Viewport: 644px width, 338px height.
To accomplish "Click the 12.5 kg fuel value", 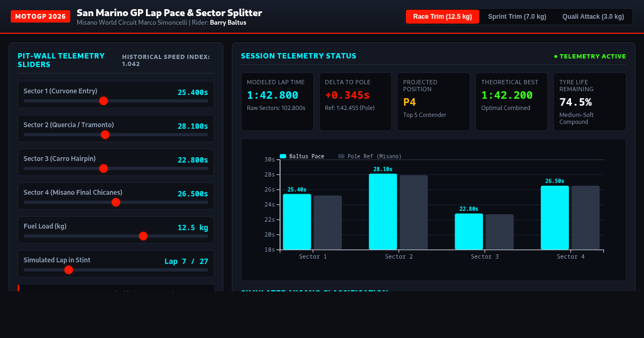I will tap(193, 227).
